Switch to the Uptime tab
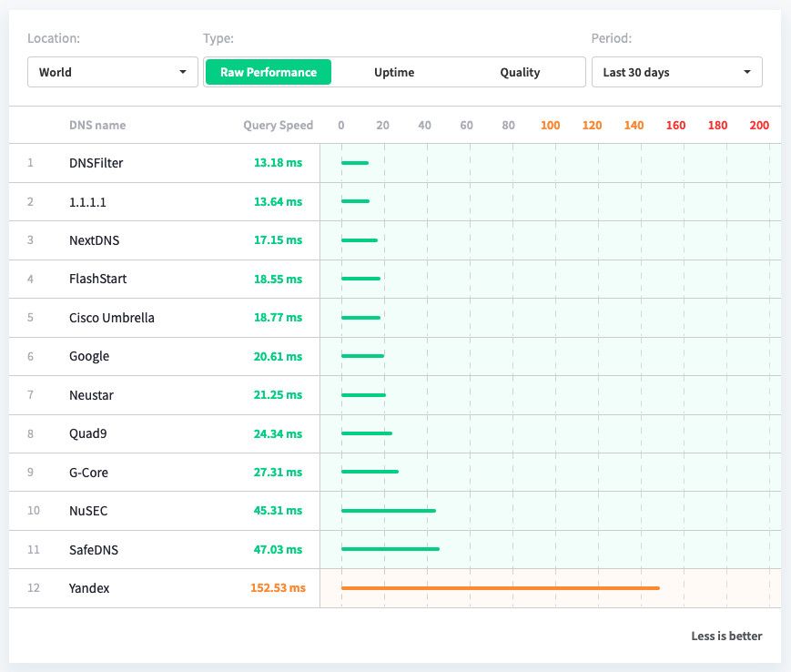This screenshot has height=672, width=791. click(394, 72)
